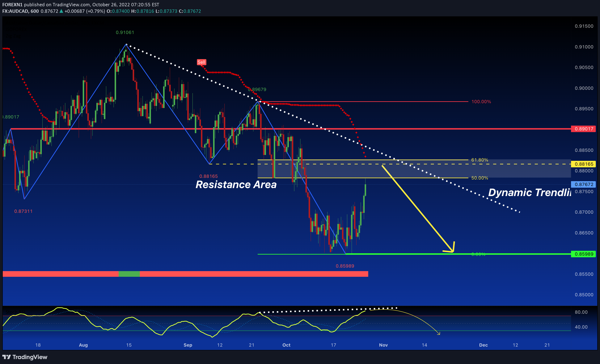
Task: Click the Oct label on time axis
Action: click(286, 345)
